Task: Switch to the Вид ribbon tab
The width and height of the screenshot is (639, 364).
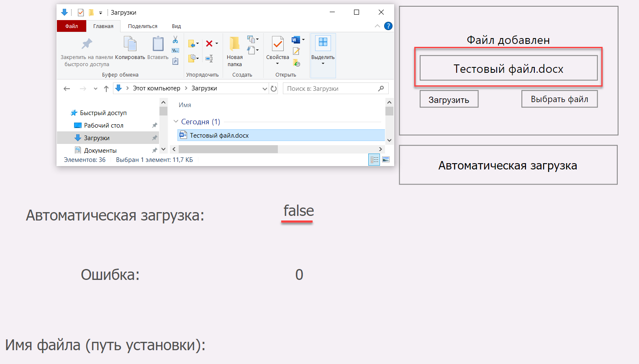Action: 176,26
